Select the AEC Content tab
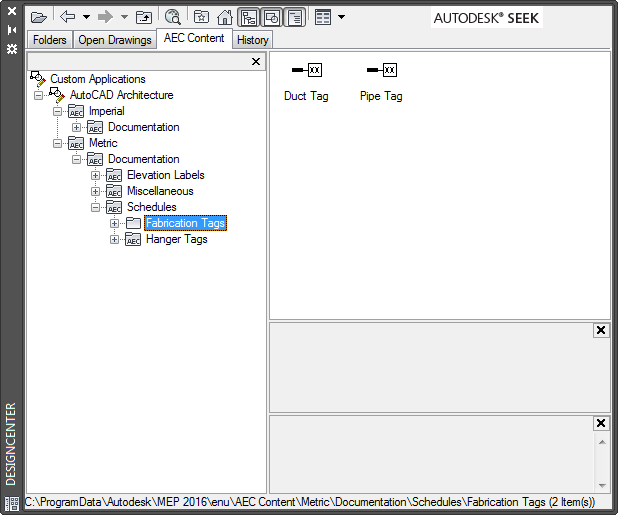 tap(194, 38)
